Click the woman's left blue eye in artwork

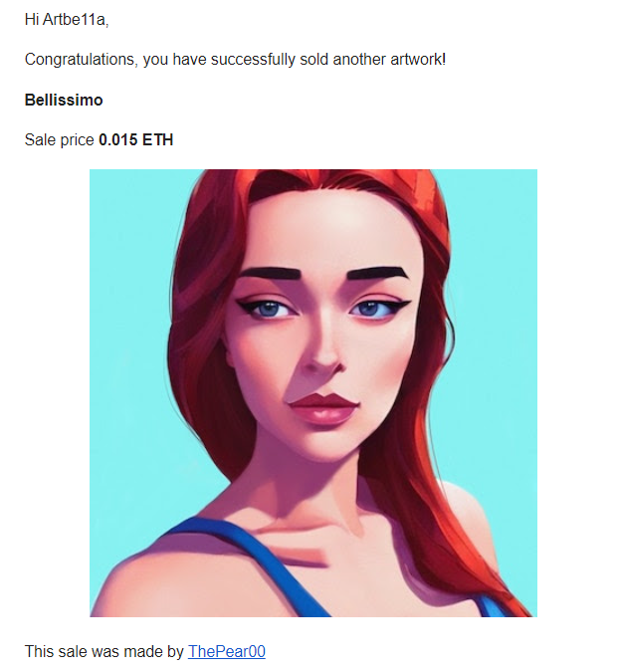click(268, 309)
